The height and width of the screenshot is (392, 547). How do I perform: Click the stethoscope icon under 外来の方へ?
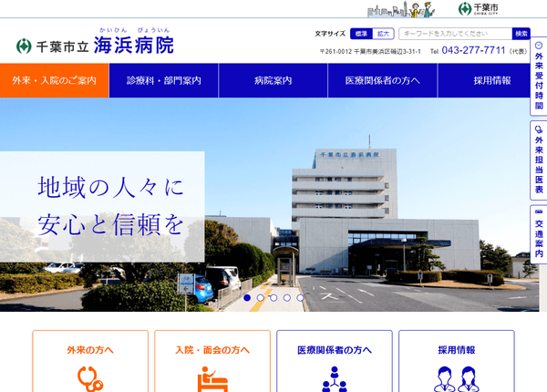tap(89, 377)
